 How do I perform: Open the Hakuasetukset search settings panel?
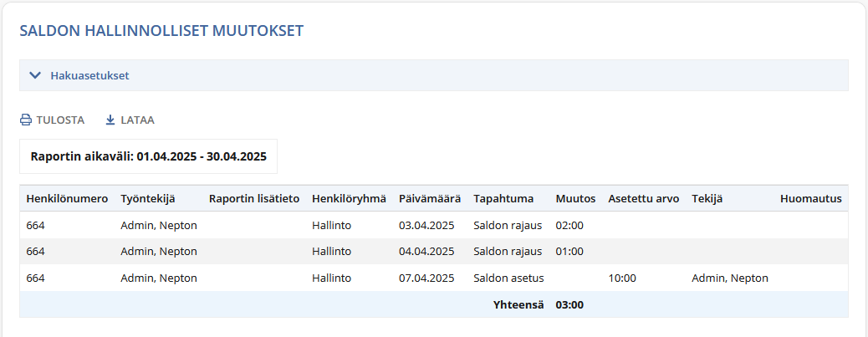point(434,75)
